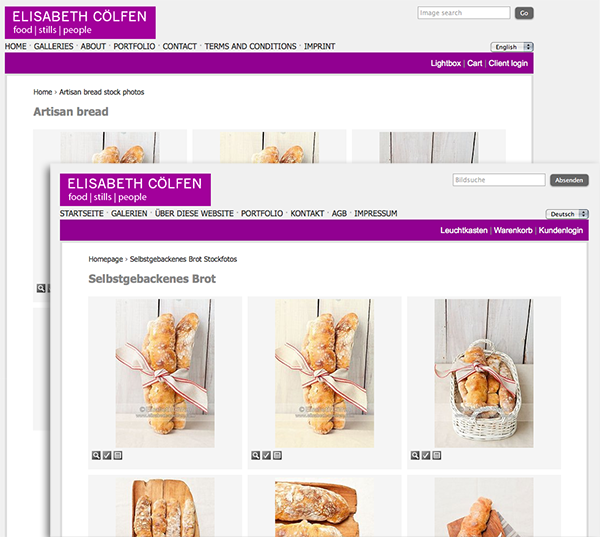Viewport: 600px width, 537px height.
Task: Click checkmark icon under first bread photo
Action: (x=107, y=455)
